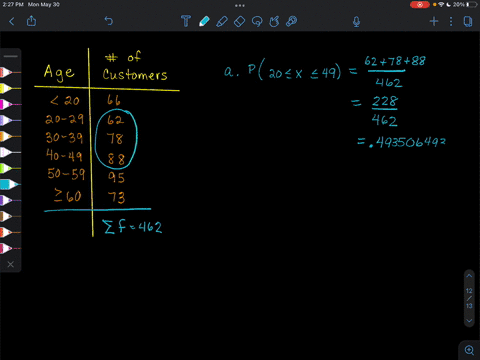The width and height of the screenshot is (480, 360).
Task: Tap the red screen recording indicator
Action: pos(420,5)
